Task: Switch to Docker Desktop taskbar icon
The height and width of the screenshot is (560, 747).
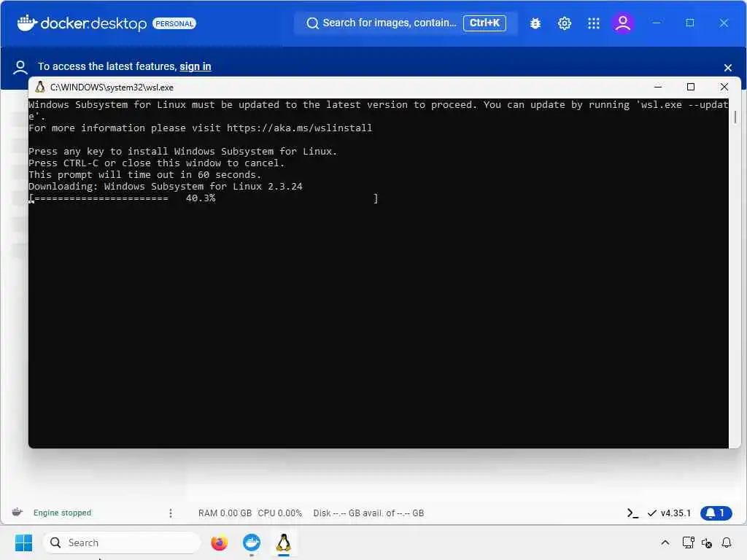Action: click(x=252, y=542)
